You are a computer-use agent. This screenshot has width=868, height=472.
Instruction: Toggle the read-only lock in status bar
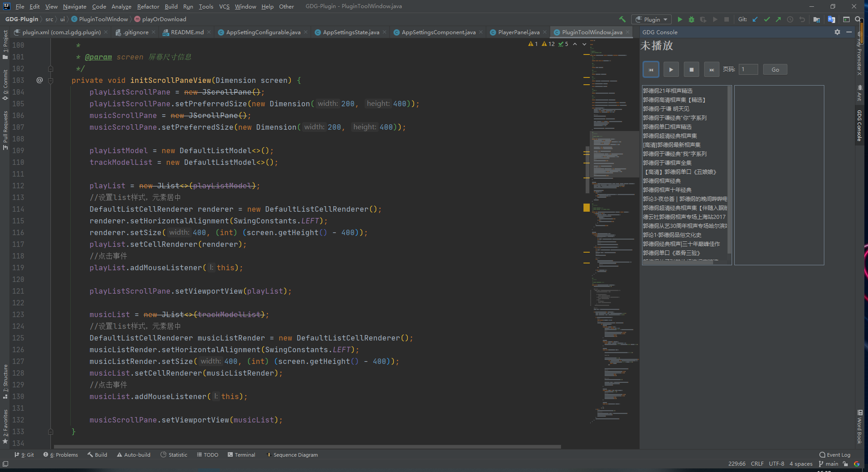[x=845, y=464]
